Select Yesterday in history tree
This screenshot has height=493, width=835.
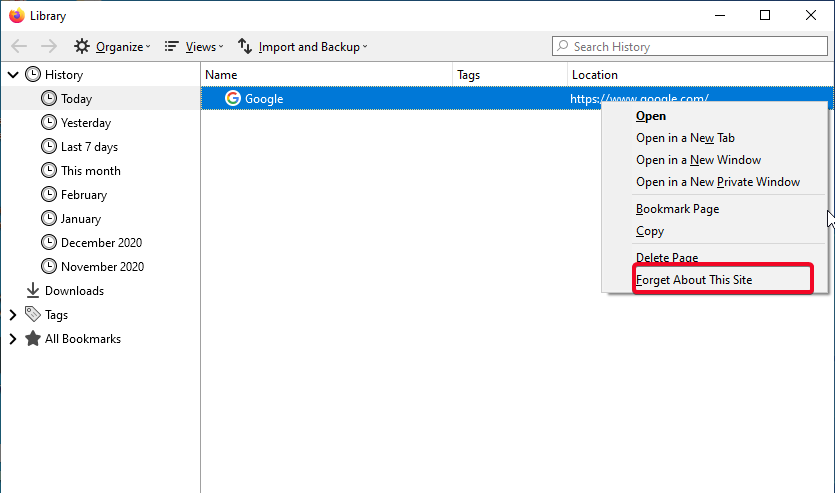click(86, 122)
